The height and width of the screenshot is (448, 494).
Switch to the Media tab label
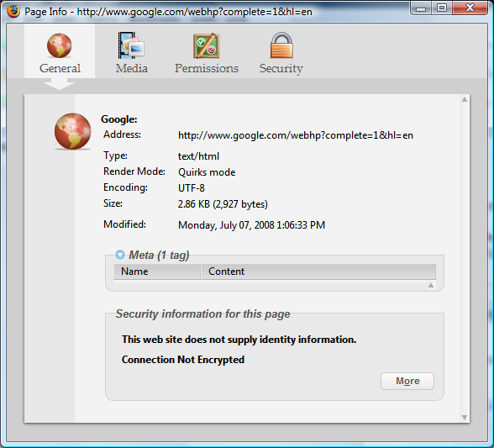click(131, 68)
